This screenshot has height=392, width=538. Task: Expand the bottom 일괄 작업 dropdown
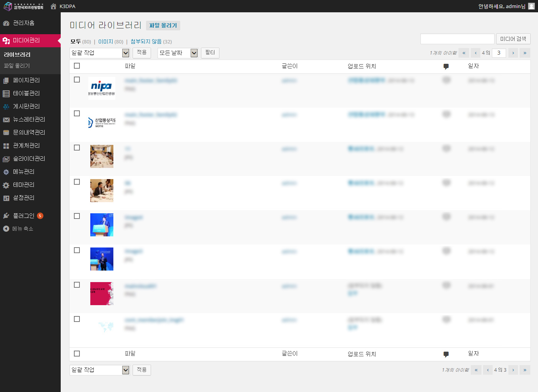click(100, 370)
